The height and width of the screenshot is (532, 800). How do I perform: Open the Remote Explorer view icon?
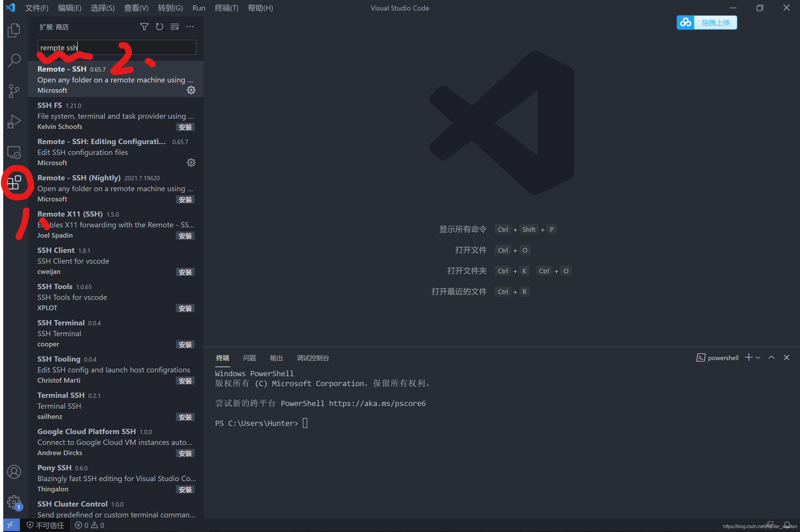[x=14, y=152]
